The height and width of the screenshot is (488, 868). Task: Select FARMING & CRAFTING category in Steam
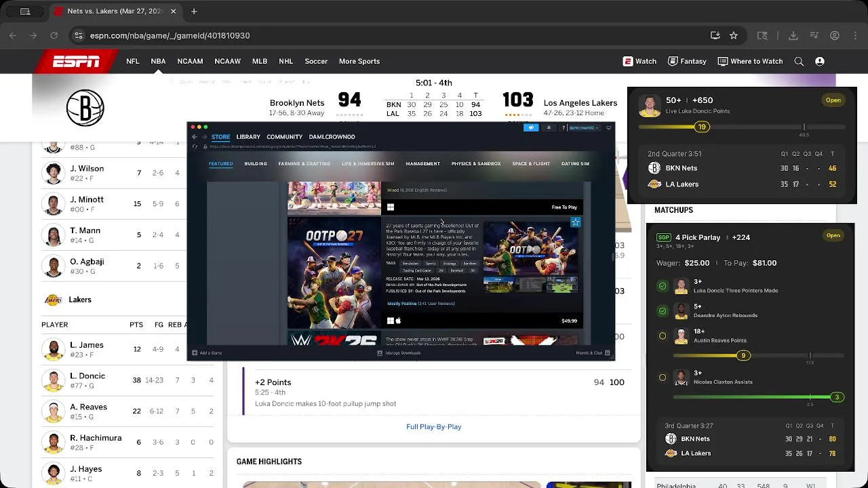coord(304,163)
